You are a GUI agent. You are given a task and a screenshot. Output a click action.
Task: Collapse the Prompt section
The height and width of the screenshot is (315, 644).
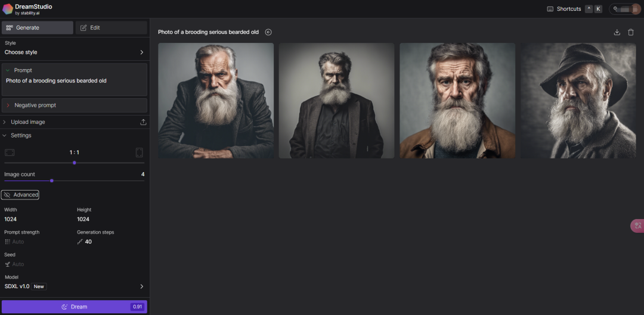click(8, 70)
